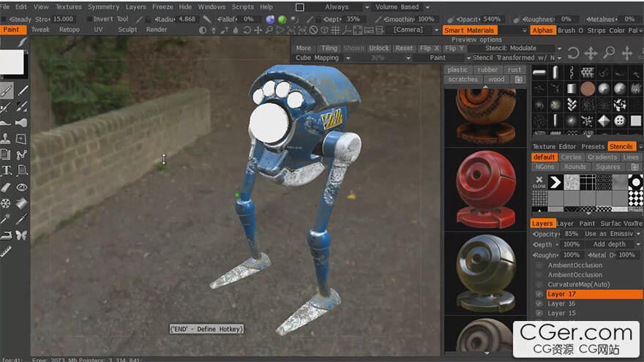The image size is (644, 362).
Task: Select the butterfly symmetry-copy tool
Action: click(x=22, y=235)
